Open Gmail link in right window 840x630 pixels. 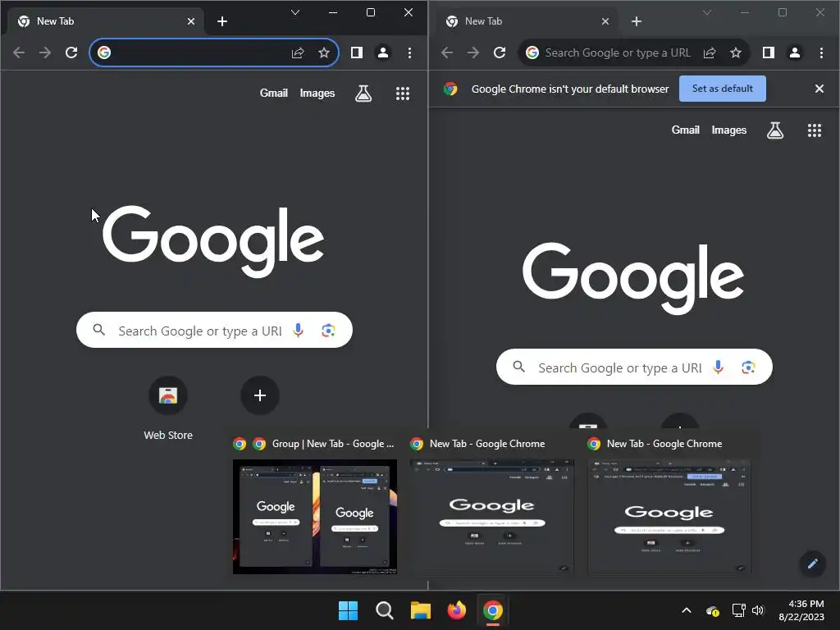(x=686, y=130)
